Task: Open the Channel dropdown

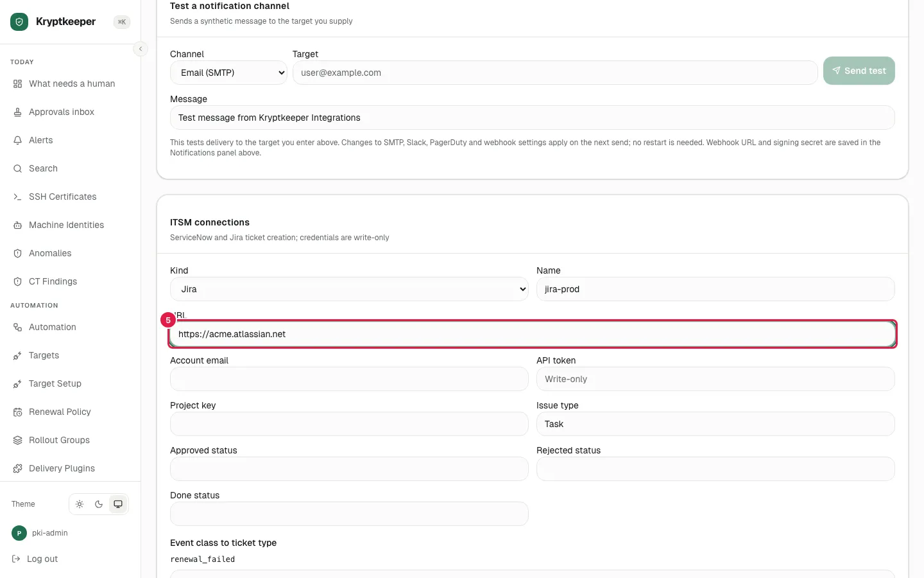Action: pos(228,73)
